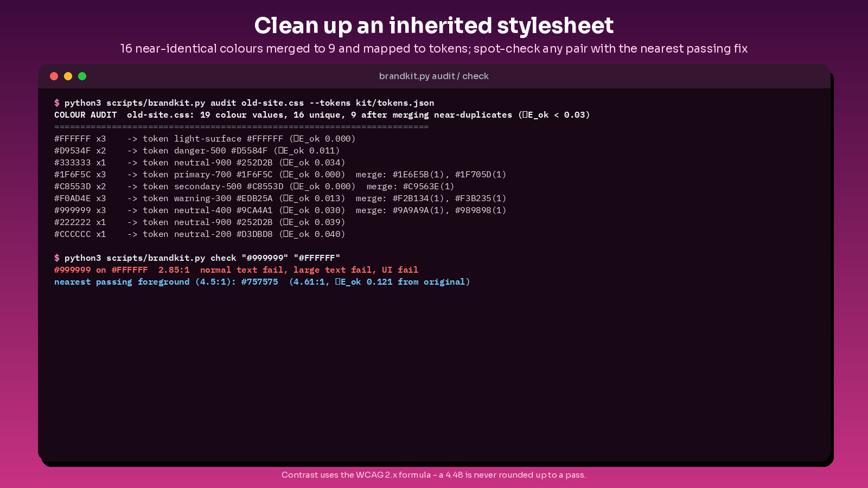This screenshot has width=868, height=488.
Task: Click 'merge: #1E6E5B(1), #1F705D(1)' text
Action: point(431,174)
